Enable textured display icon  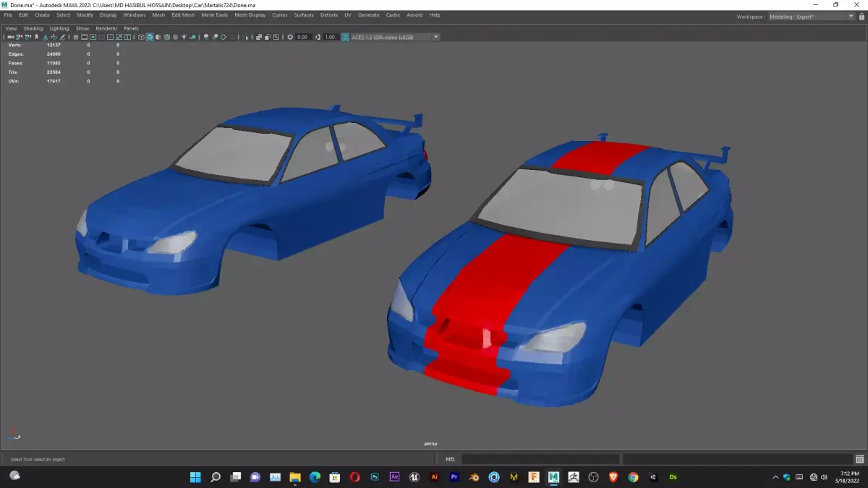[175, 37]
